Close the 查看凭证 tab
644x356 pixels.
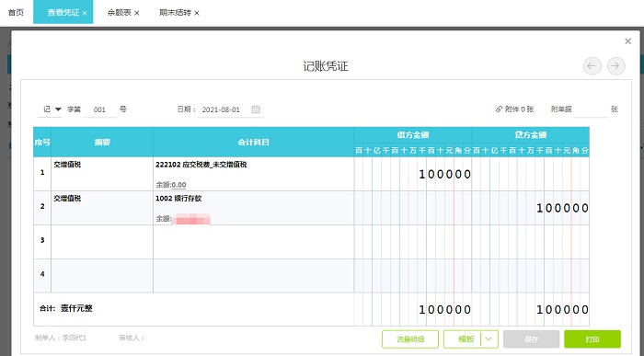[x=85, y=13]
